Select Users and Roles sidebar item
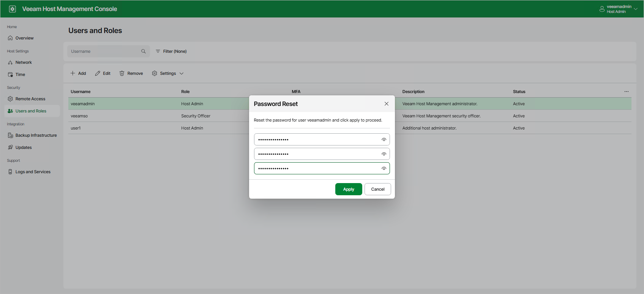The height and width of the screenshot is (294, 644). (32, 111)
